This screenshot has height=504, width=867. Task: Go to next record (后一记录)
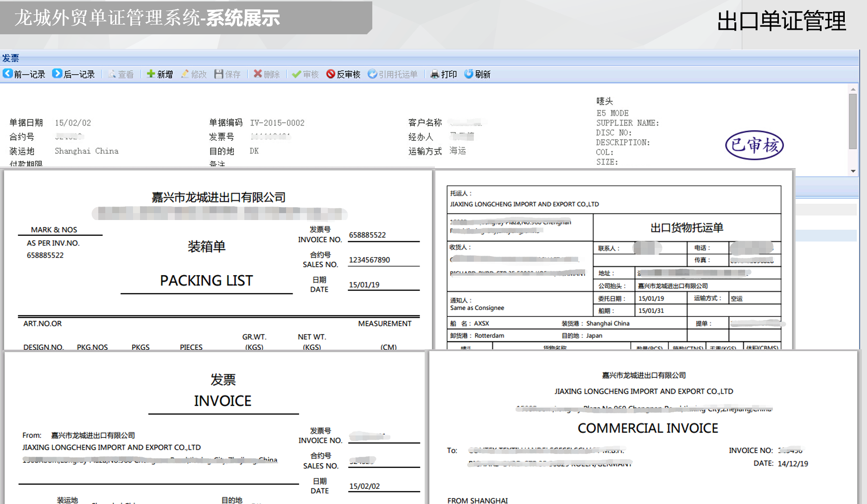point(74,74)
